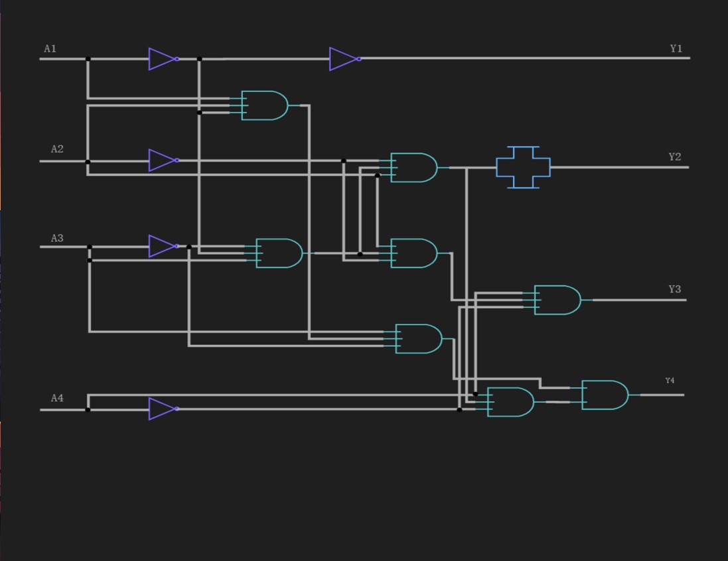Click the blue plus-shaped node before Y2
The image size is (728, 561).
click(524, 166)
